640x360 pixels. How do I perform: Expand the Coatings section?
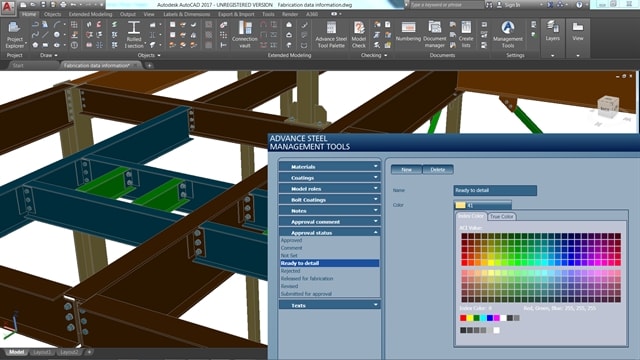click(x=329, y=178)
